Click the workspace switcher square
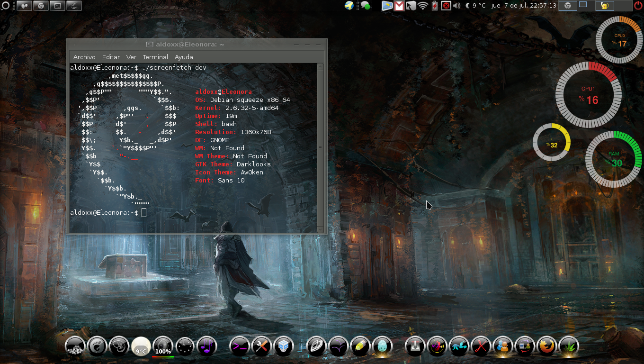The width and height of the screenshot is (644, 364). (x=583, y=4)
